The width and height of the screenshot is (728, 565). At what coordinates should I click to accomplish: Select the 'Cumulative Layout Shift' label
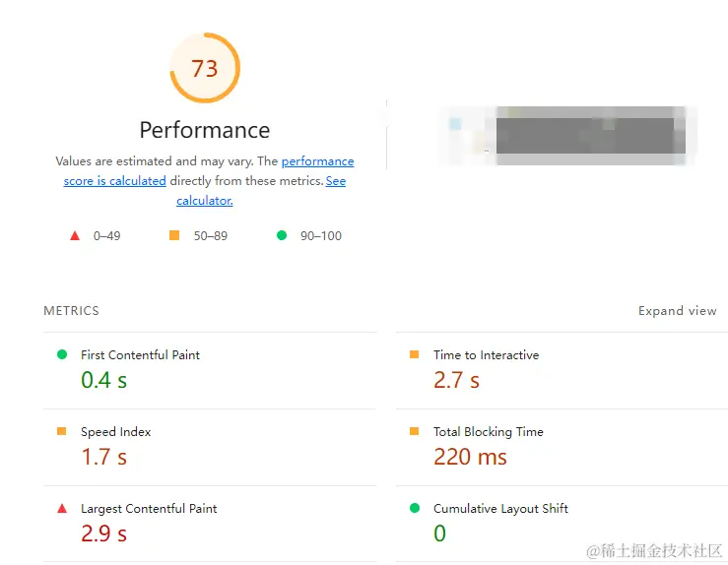(500, 509)
